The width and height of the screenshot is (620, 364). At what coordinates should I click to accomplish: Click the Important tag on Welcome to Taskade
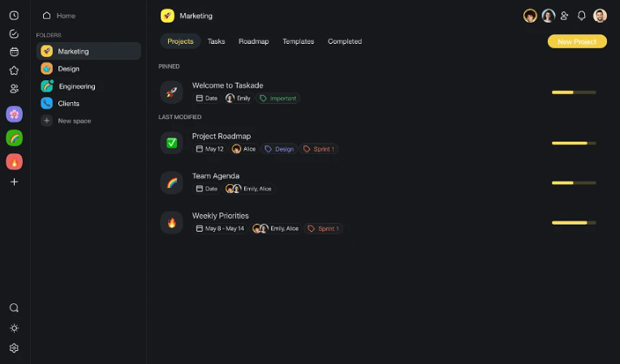tap(278, 98)
